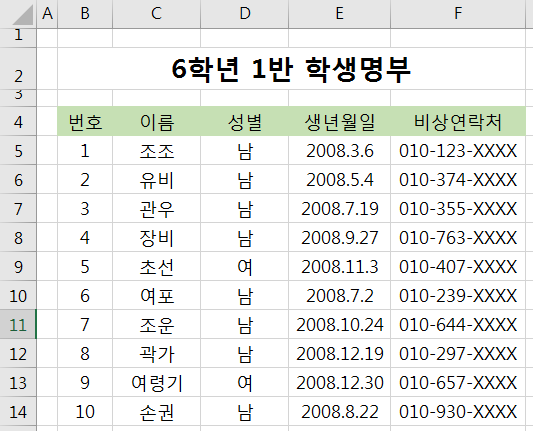Viewport: 533px width, 431px height.
Task: Click birthdate cell '2008.11.3'
Action: pos(340,266)
